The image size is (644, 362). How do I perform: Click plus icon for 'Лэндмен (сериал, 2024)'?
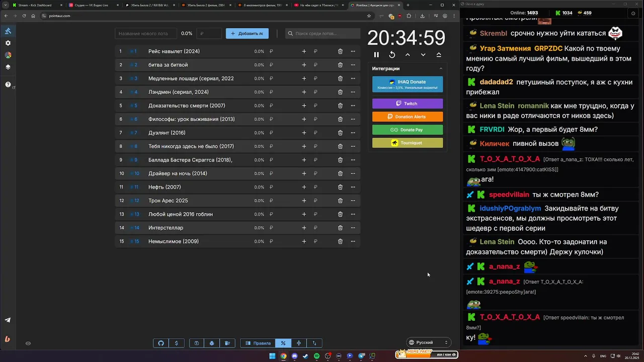304,92
